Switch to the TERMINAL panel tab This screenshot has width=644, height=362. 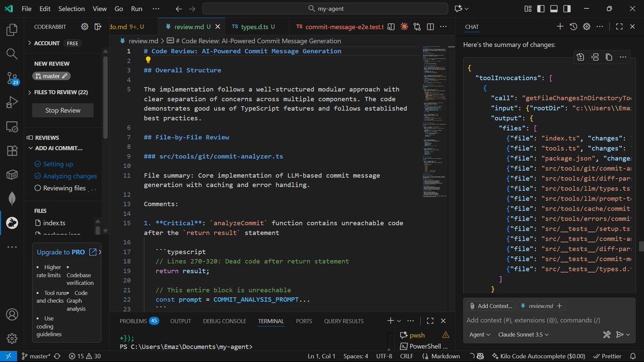pos(271,321)
